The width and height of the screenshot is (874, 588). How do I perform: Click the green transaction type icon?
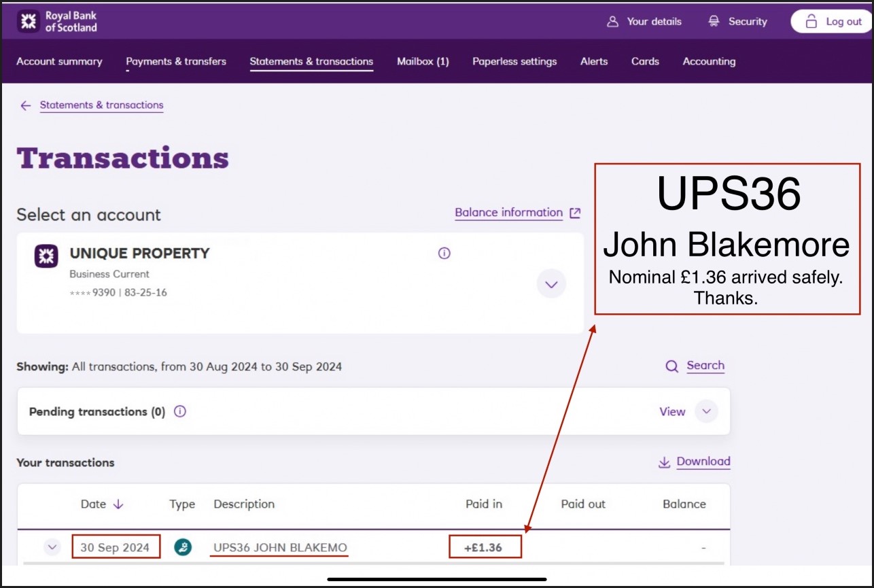182,547
